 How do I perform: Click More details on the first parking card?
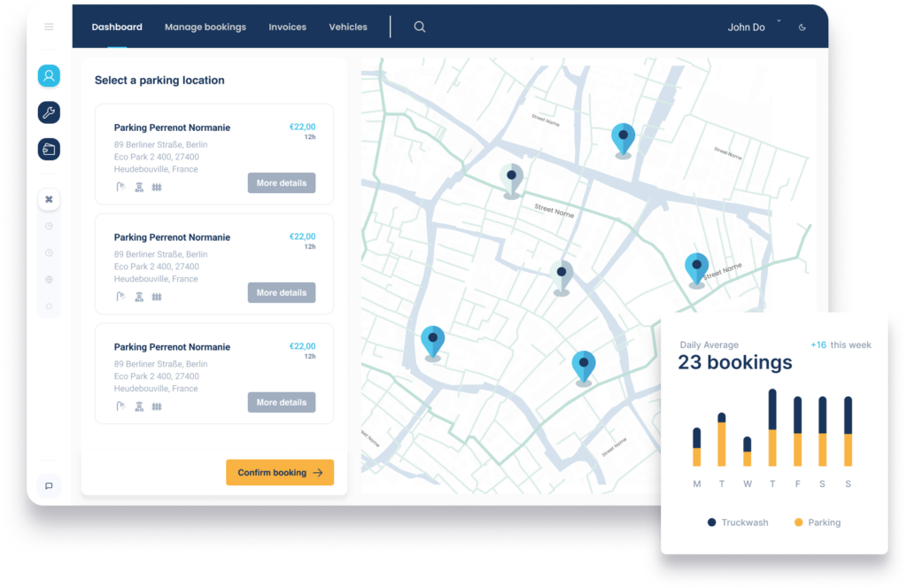pyautogui.click(x=281, y=183)
